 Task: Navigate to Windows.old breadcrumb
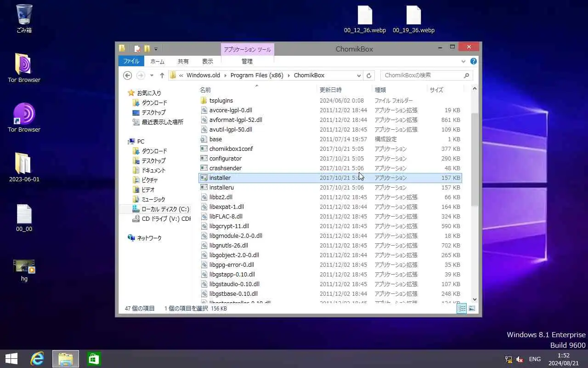pyautogui.click(x=203, y=75)
